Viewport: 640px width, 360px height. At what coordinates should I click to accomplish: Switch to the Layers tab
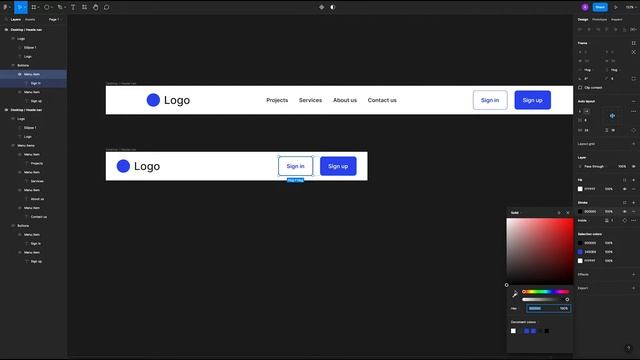[x=16, y=20]
